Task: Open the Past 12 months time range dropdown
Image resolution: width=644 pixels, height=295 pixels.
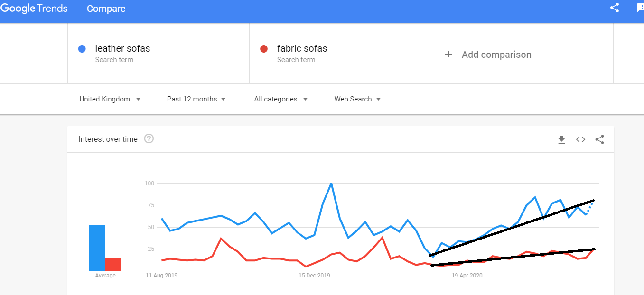Action: pyautogui.click(x=196, y=99)
